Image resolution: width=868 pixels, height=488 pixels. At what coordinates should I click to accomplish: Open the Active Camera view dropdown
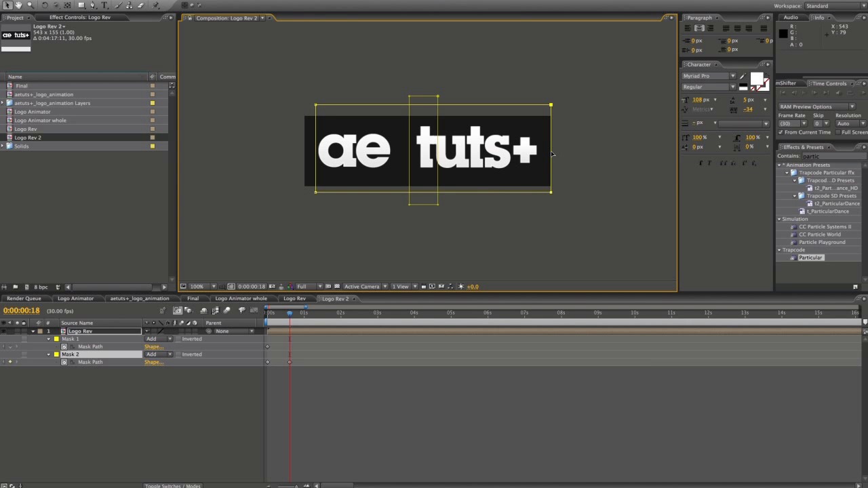click(366, 286)
